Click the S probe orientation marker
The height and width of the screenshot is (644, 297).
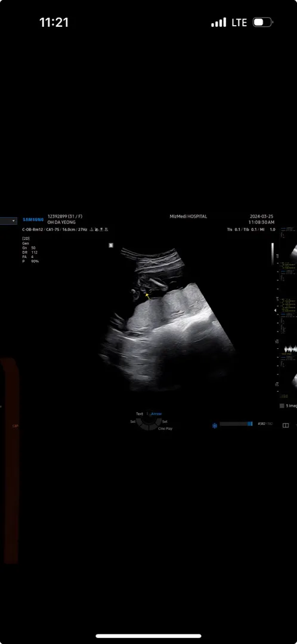tap(111, 245)
